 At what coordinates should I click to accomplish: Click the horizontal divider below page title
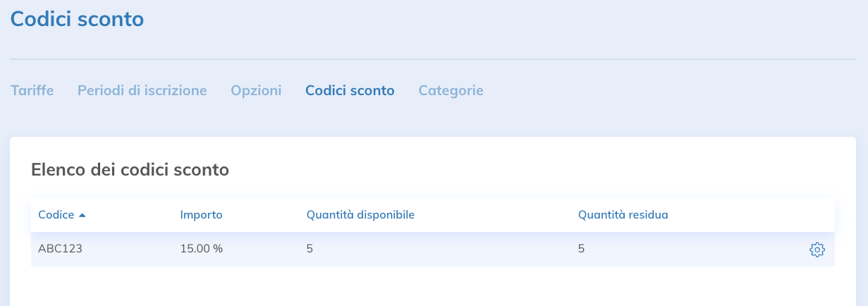pyautogui.click(x=433, y=59)
